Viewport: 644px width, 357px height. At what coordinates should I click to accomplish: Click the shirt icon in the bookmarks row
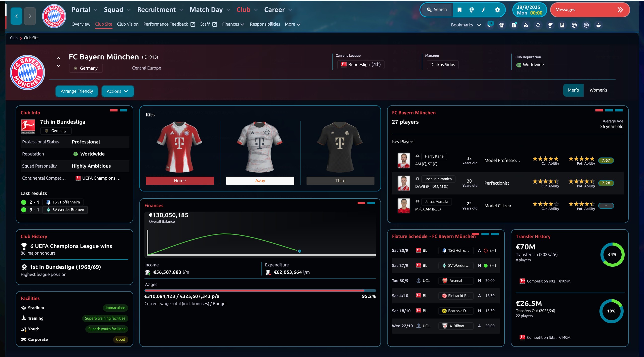(x=502, y=25)
